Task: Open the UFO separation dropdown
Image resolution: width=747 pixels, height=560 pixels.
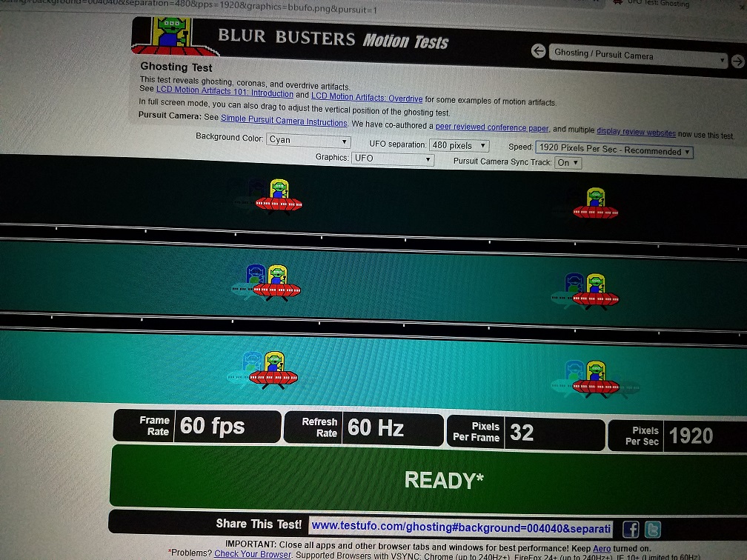Action: tap(459, 145)
